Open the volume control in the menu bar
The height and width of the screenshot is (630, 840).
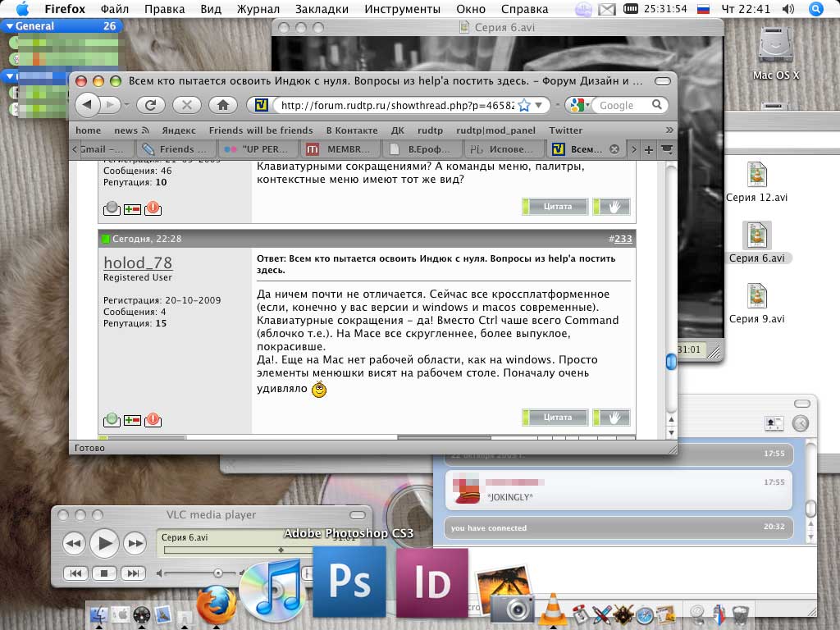tap(788, 9)
